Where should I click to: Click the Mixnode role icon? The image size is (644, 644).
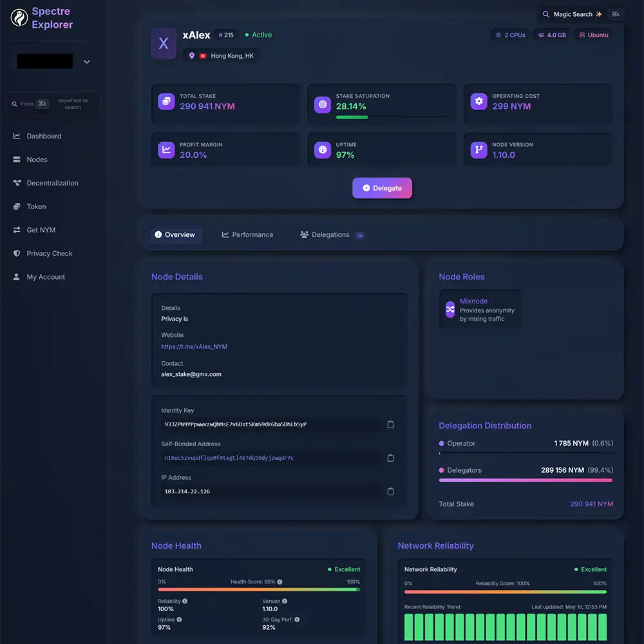coord(450,310)
